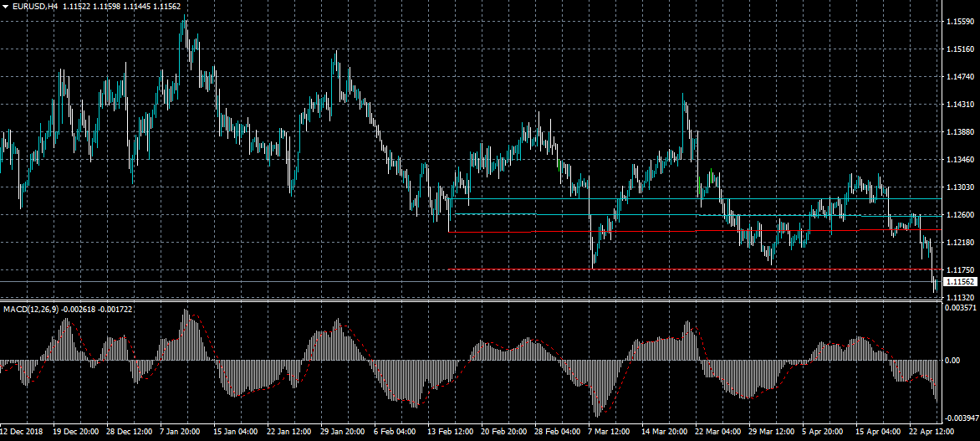Click the 12 Dec 2018 date label
Screen dimensions: 980x441
point(22,433)
